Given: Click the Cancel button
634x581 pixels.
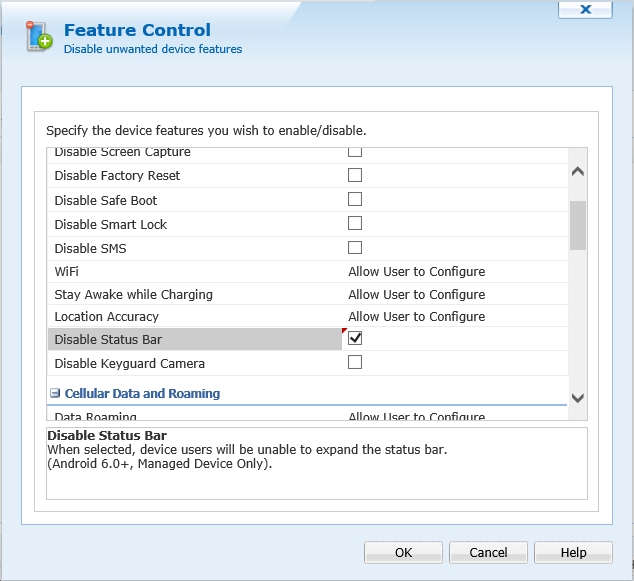Looking at the screenshot, I should [x=488, y=552].
